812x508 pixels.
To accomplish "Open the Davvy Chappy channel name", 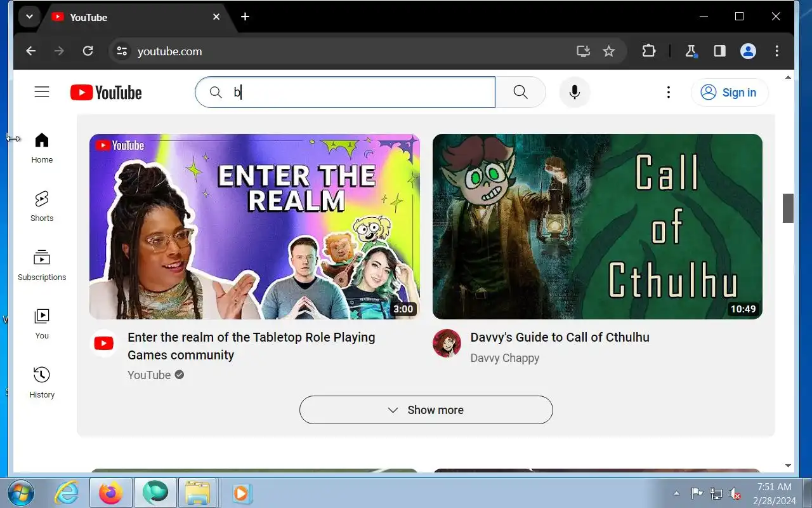I will click(x=505, y=358).
